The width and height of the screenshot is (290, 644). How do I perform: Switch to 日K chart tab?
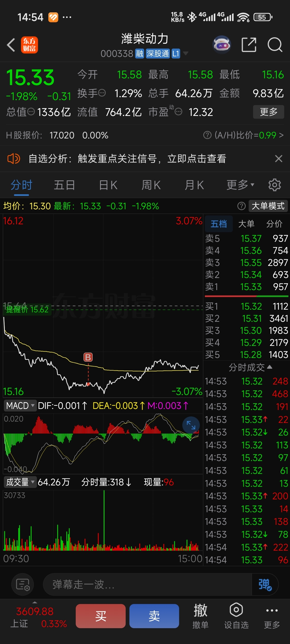pyautogui.click(x=108, y=185)
